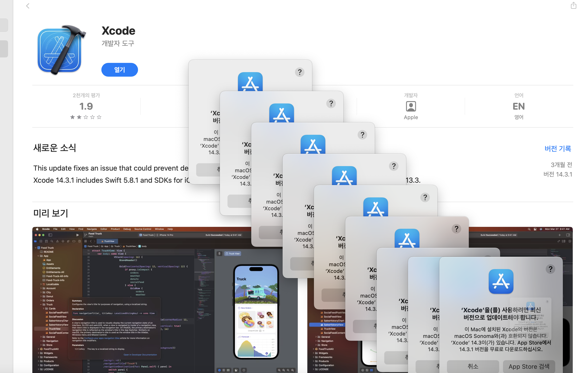The image size is (588, 373).
Task: Click the Xcode app title
Action: (x=118, y=31)
